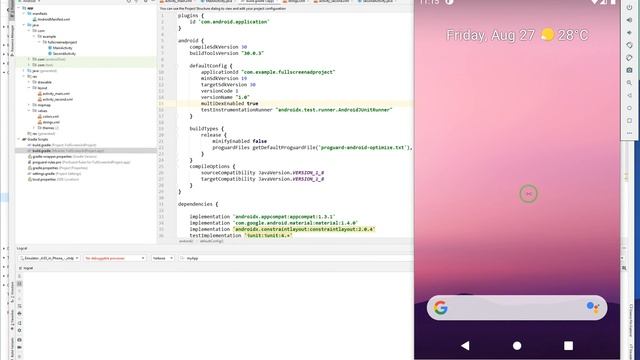Tap the 'Friday, Aug 27' date text
This screenshot has height=360, width=640.
point(490,35)
